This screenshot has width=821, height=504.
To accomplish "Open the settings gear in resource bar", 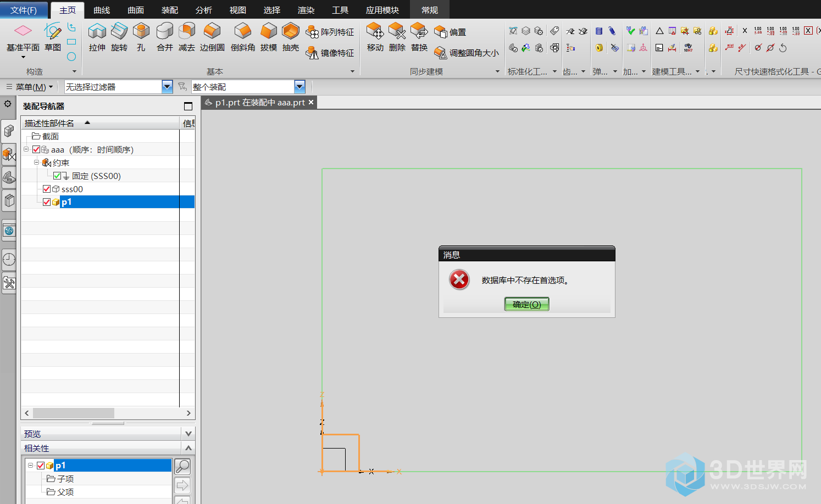I will click(8, 103).
